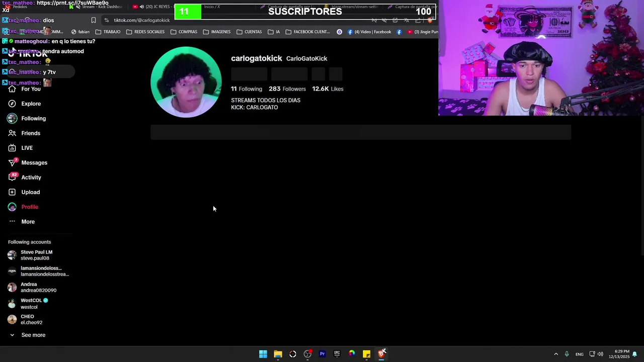Viewport: 644px width, 362px height.
Task: View the 283 Followers list
Action: pyautogui.click(x=287, y=89)
